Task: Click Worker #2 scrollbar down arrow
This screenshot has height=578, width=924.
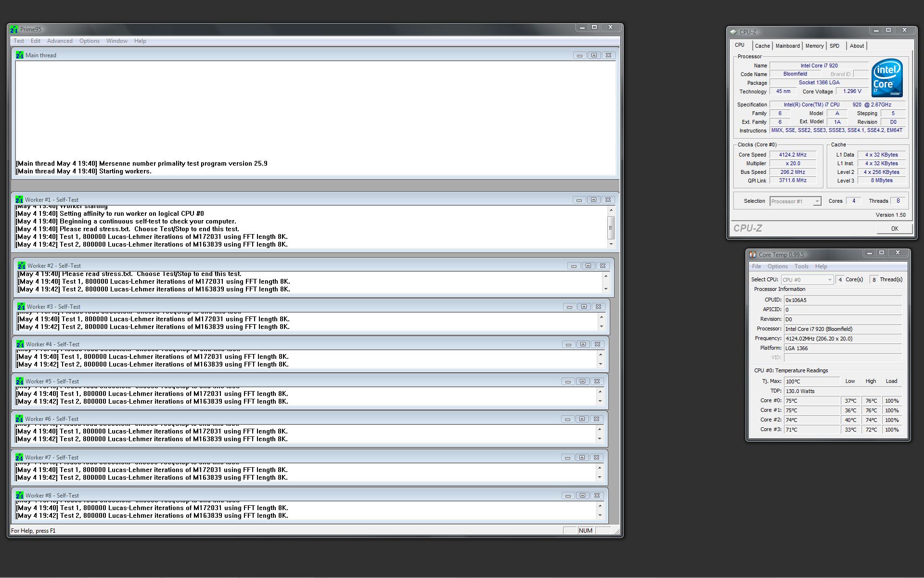Action: coord(605,289)
